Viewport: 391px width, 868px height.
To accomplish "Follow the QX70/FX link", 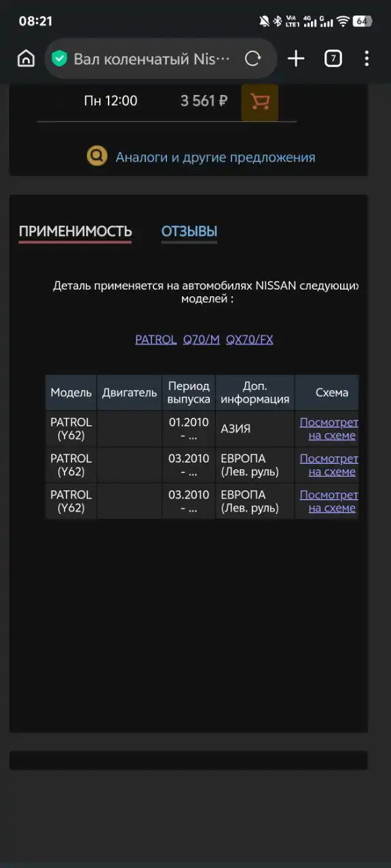I will click(x=249, y=339).
